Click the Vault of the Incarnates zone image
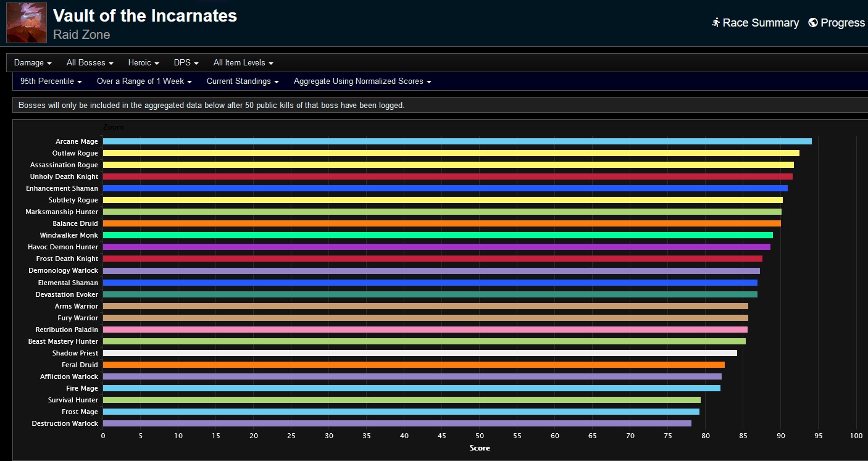 pyautogui.click(x=26, y=23)
